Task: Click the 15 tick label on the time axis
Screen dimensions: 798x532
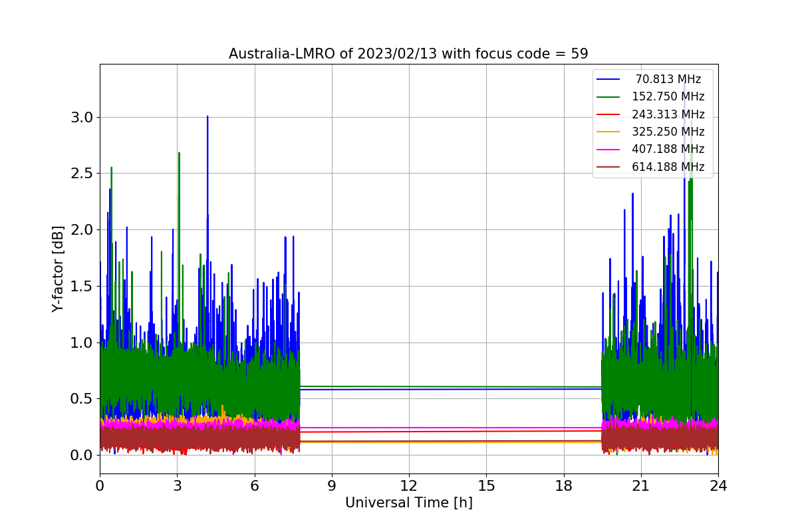Action: 486,485
